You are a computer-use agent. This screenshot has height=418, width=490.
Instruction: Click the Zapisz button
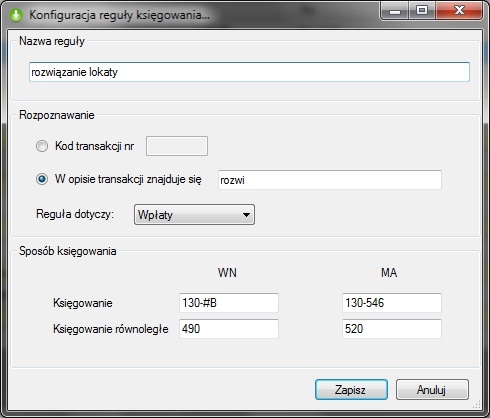(x=351, y=389)
